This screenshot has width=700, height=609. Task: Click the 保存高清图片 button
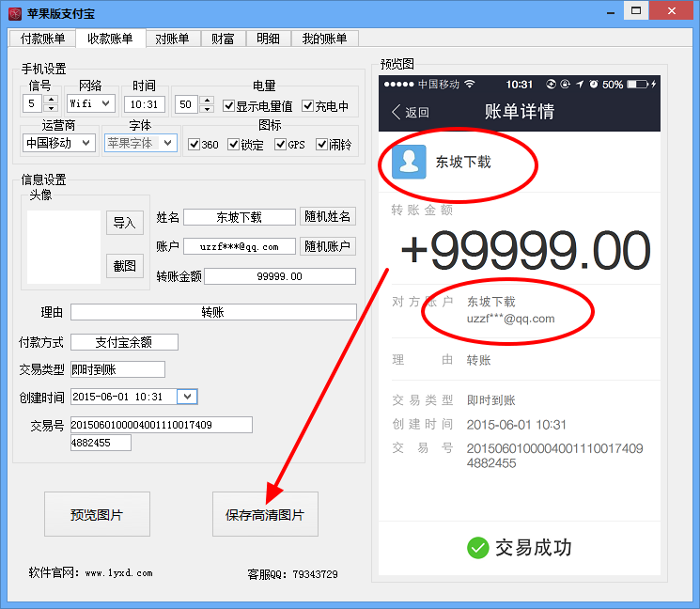[x=265, y=515]
